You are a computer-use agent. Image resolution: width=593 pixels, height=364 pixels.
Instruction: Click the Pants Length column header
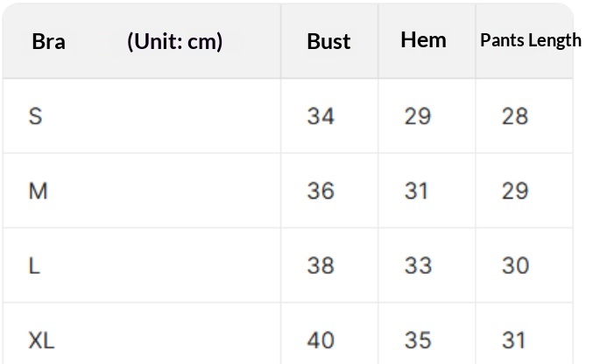pyautogui.click(x=530, y=40)
